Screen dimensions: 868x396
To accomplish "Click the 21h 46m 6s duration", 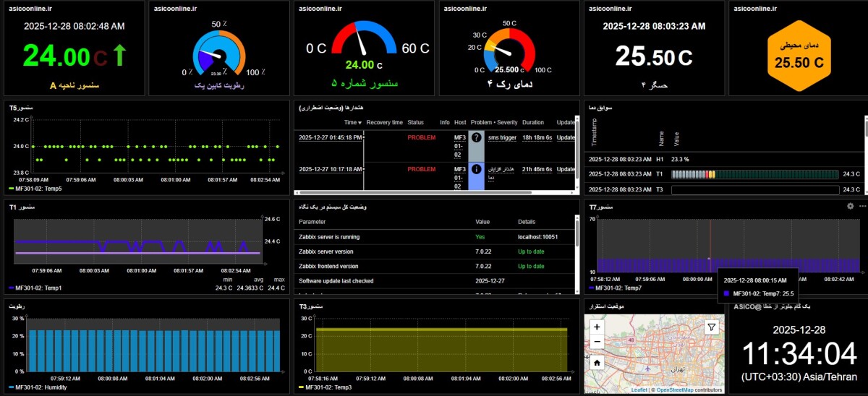I will pyautogui.click(x=537, y=169).
